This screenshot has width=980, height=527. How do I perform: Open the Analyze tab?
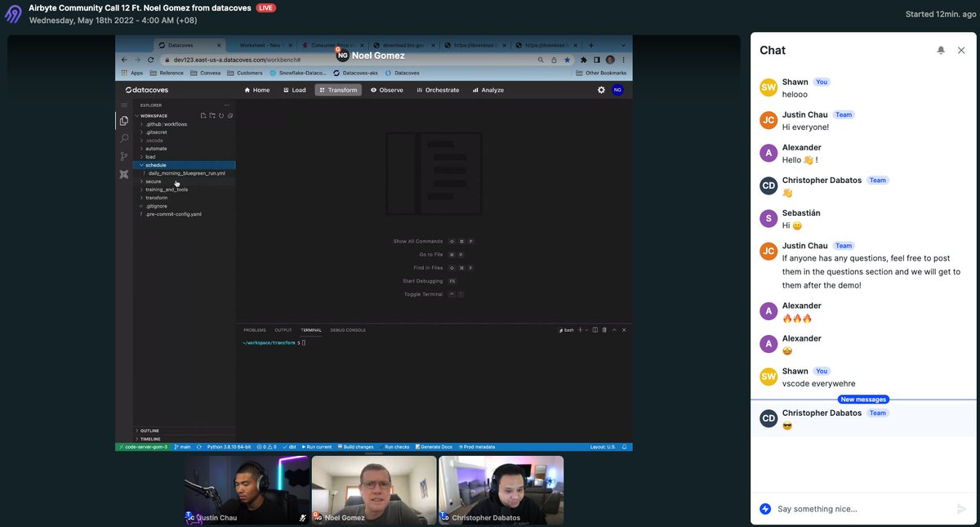coord(488,90)
